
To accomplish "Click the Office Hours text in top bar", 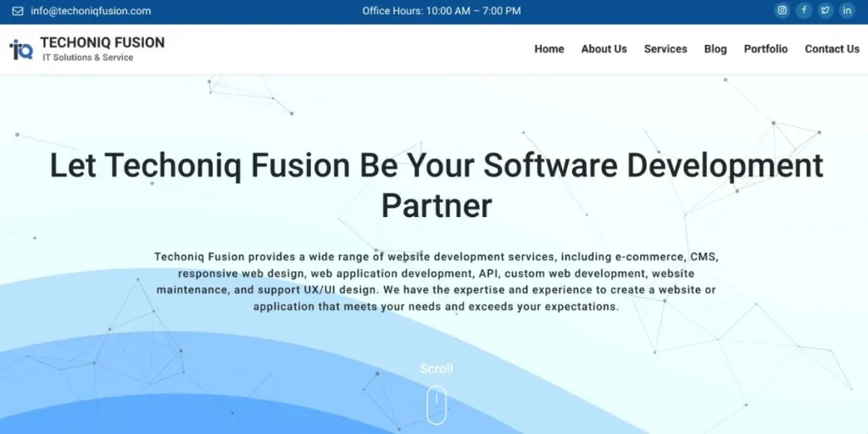I will click(442, 11).
